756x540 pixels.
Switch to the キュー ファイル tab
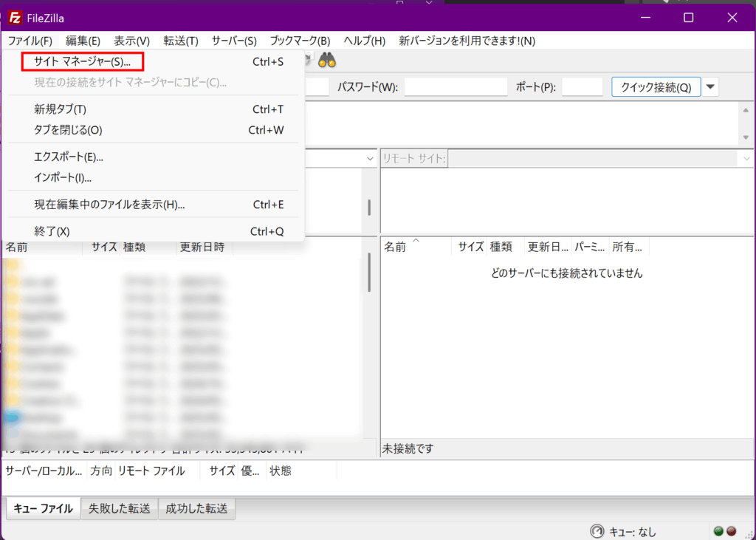pos(43,509)
